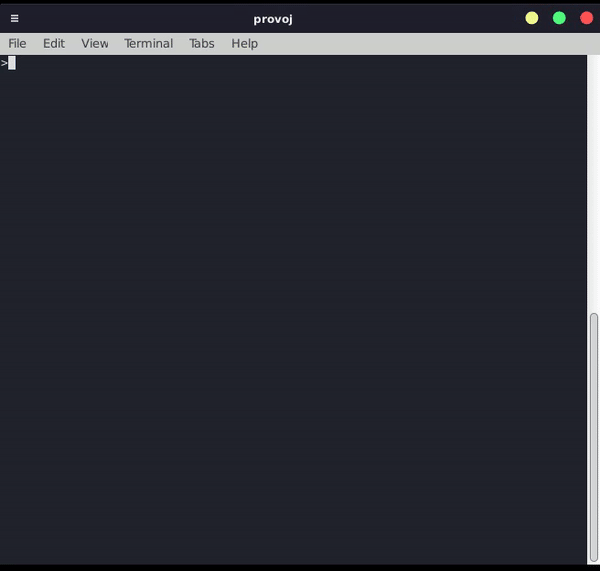Open the Help menu
This screenshot has width=600, height=571.
click(x=245, y=44)
